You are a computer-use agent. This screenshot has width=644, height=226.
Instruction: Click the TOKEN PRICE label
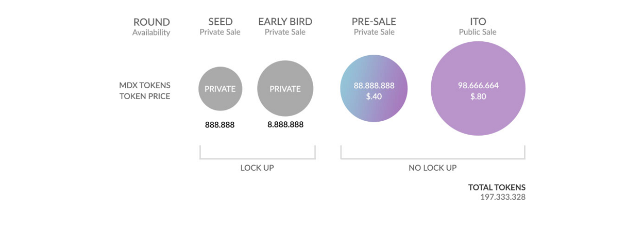coord(145,96)
